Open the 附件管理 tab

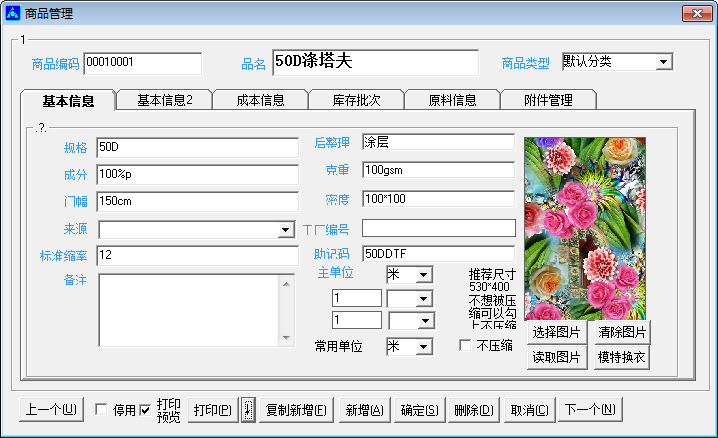click(x=549, y=100)
